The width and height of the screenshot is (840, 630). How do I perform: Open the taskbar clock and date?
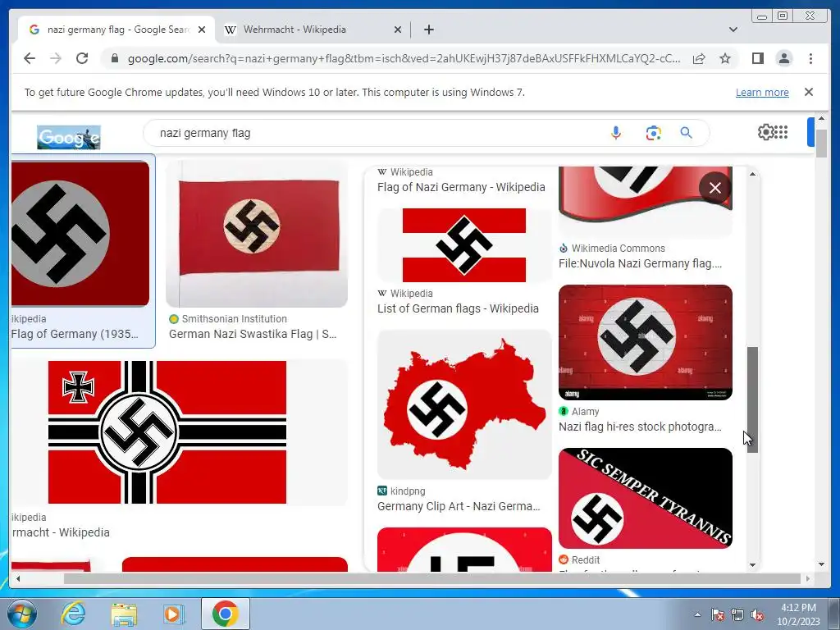[x=798, y=614]
